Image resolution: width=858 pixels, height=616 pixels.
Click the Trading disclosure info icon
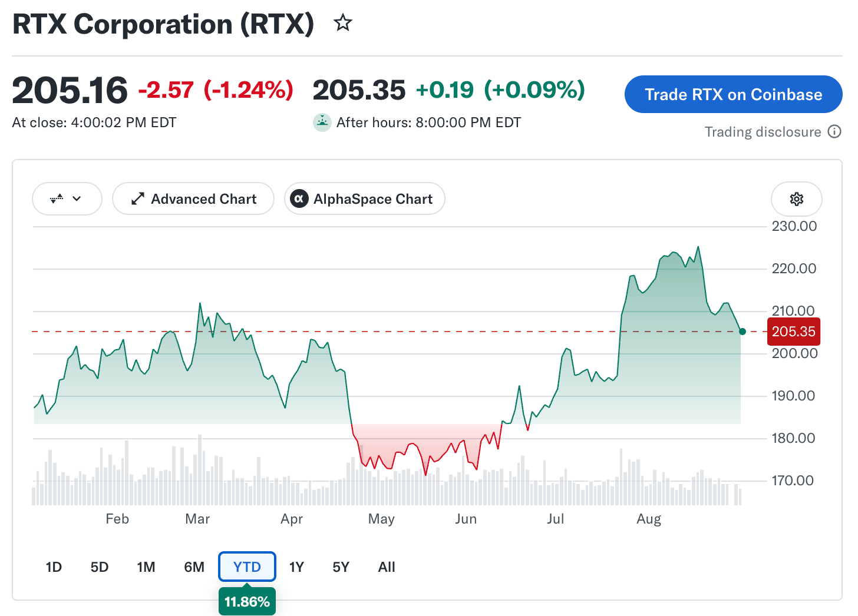(834, 131)
